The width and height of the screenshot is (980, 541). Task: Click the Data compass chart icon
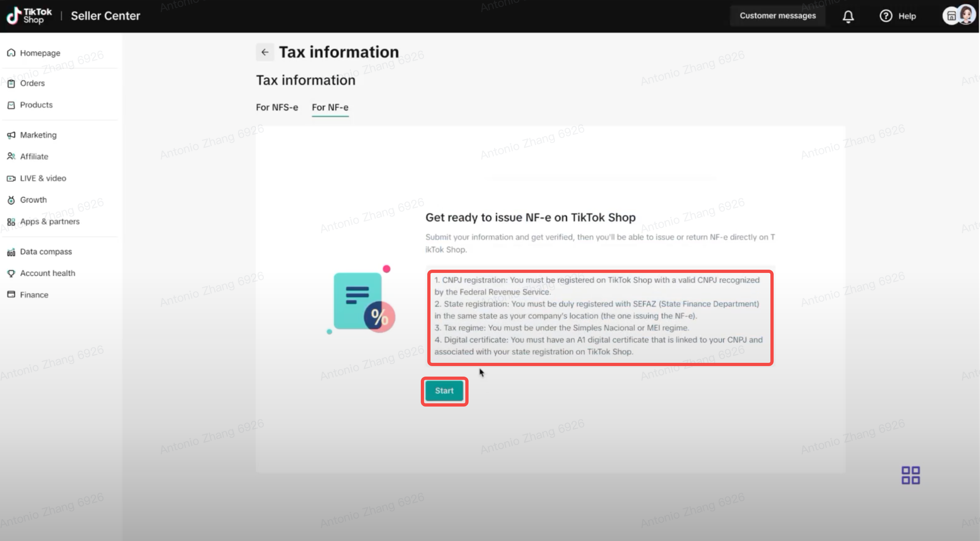(x=11, y=252)
